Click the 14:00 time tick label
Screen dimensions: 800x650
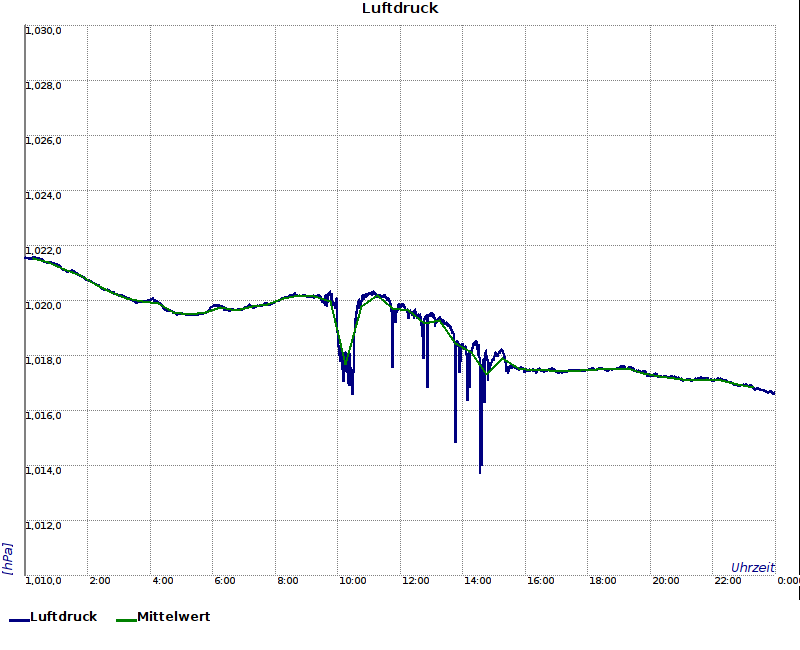pyautogui.click(x=478, y=581)
